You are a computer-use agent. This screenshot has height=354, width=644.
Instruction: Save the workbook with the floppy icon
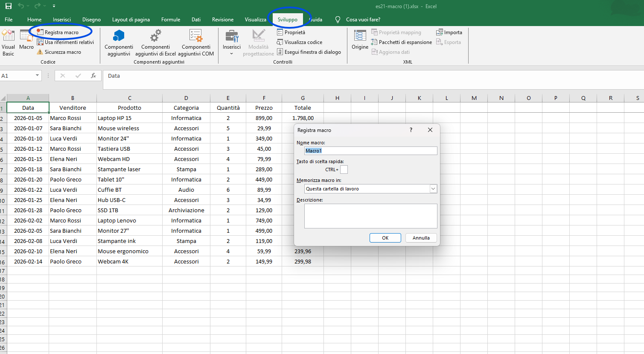point(8,6)
